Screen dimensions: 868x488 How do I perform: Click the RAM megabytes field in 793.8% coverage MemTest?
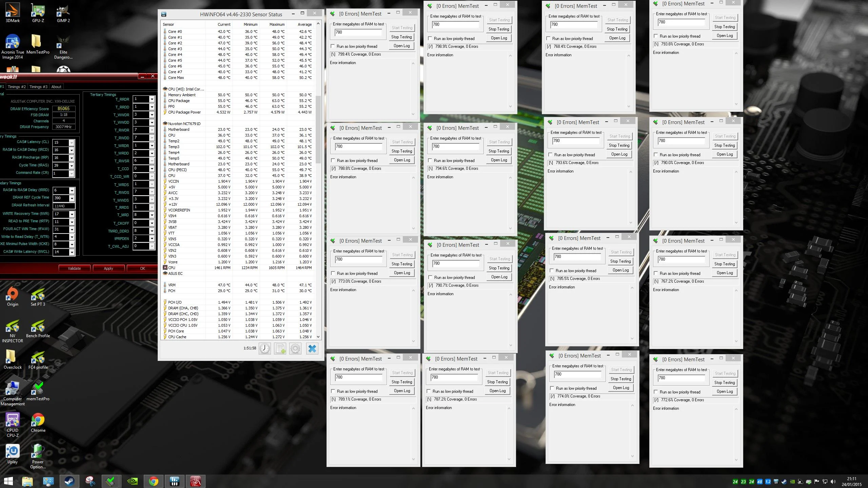pyautogui.click(x=681, y=22)
